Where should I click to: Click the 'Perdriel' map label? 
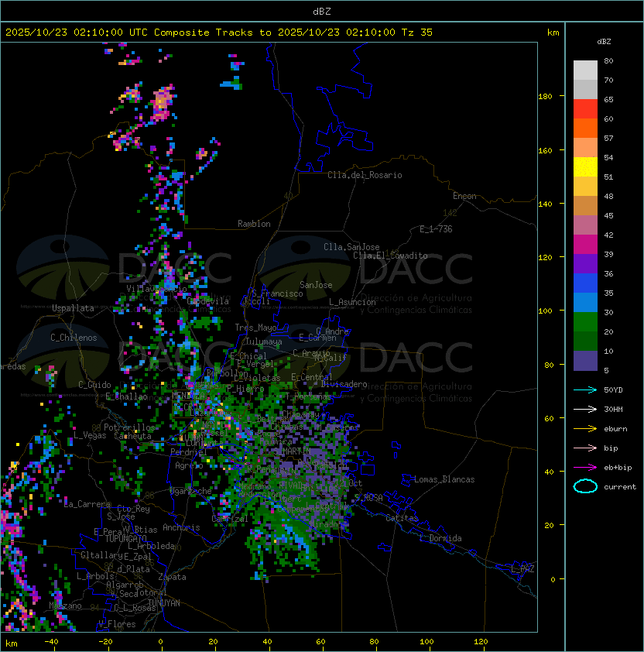(x=188, y=451)
